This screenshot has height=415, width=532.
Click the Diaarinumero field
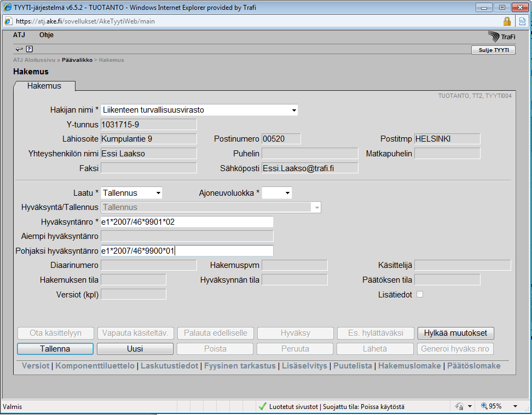click(149, 265)
